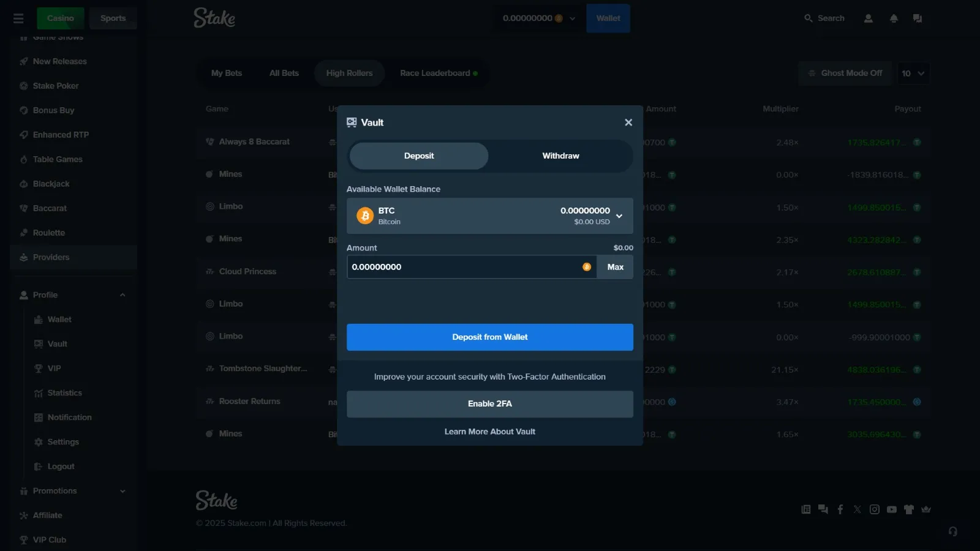Click the Amount input field

pos(462,267)
